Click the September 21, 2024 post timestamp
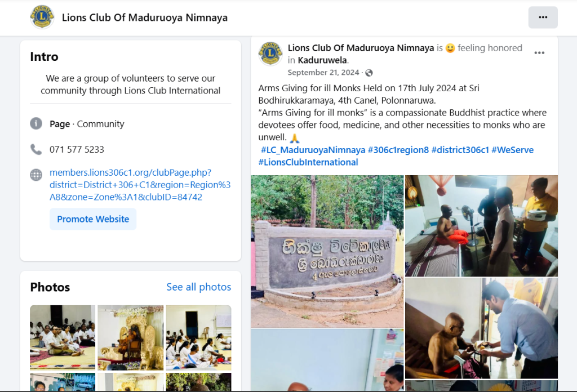The width and height of the screenshot is (577, 392). (323, 73)
